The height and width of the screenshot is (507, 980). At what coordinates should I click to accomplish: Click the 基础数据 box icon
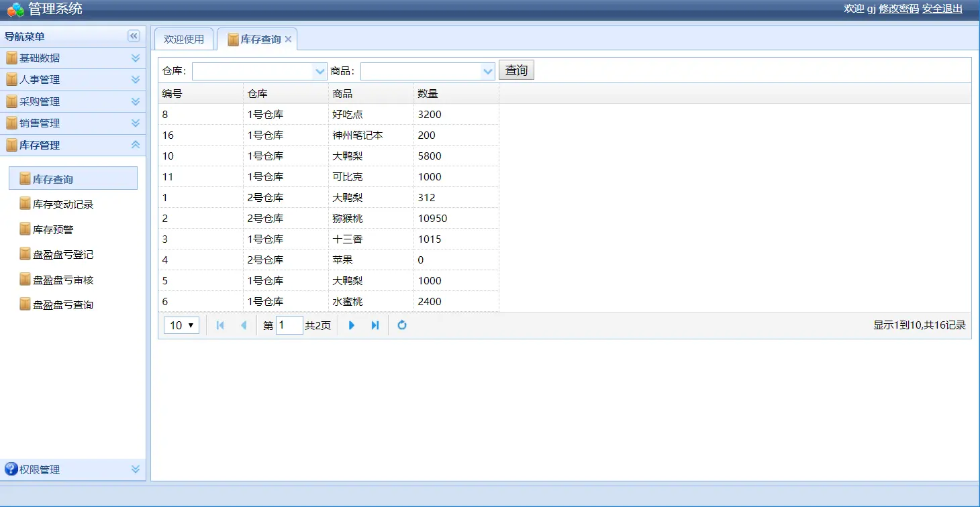click(x=11, y=58)
